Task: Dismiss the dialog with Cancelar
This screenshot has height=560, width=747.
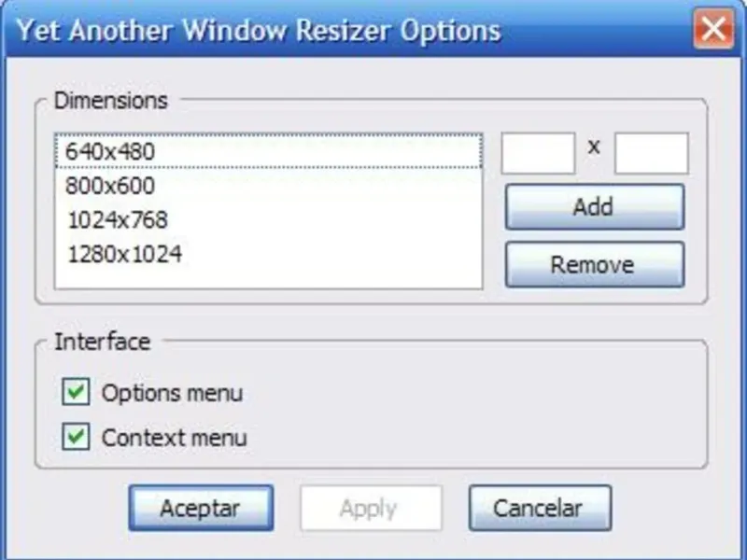Action: point(540,508)
